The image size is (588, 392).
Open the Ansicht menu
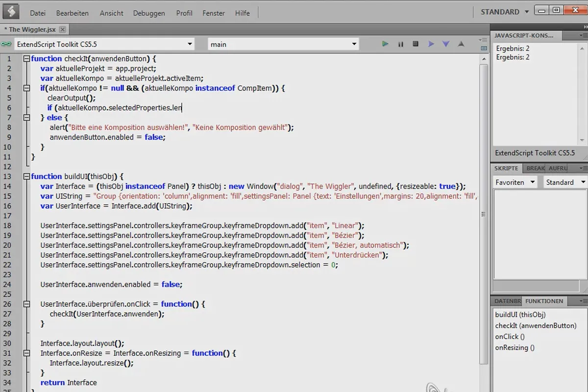tap(111, 13)
